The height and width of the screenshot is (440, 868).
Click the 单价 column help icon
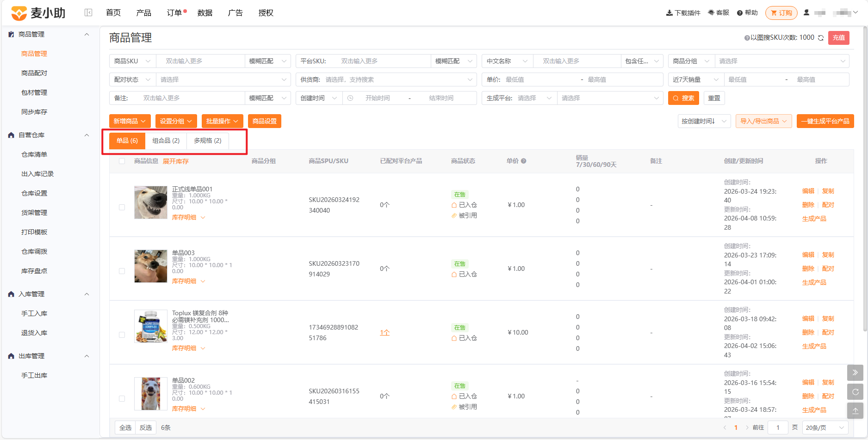point(524,161)
